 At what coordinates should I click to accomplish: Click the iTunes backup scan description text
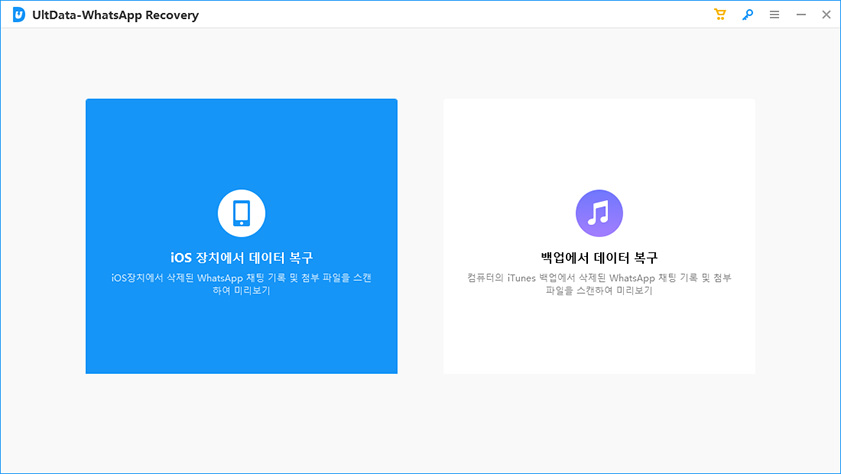click(x=599, y=284)
